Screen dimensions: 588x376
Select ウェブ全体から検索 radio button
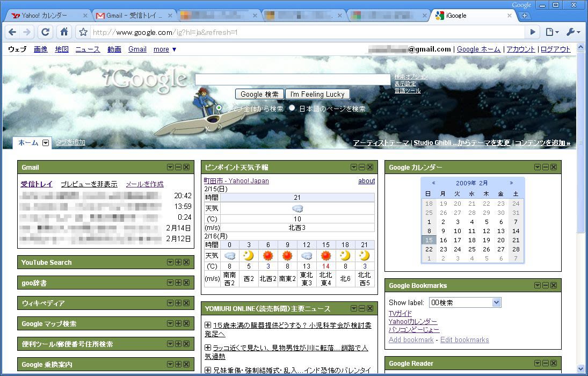pos(219,108)
